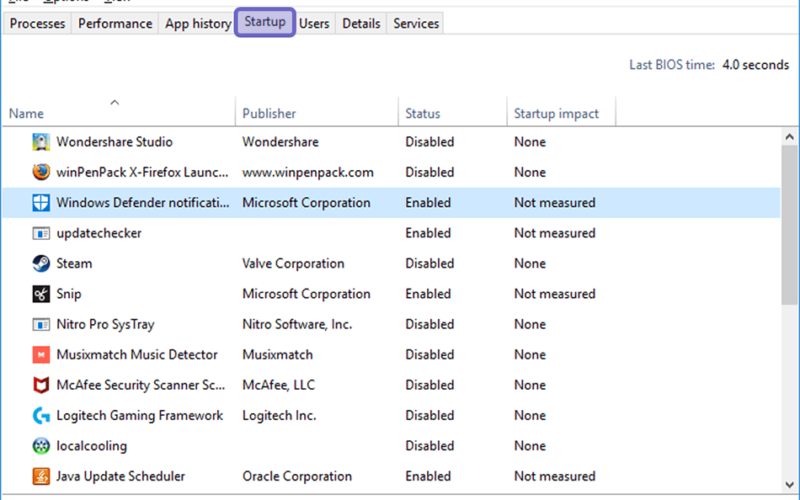The height and width of the screenshot is (500, 800).
Task: Click the McAfee Security Scanner icon
Action: (x=41, y=385)
